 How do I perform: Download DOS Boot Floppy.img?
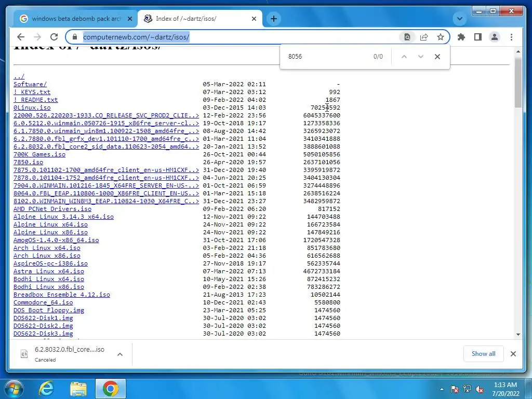48,311
